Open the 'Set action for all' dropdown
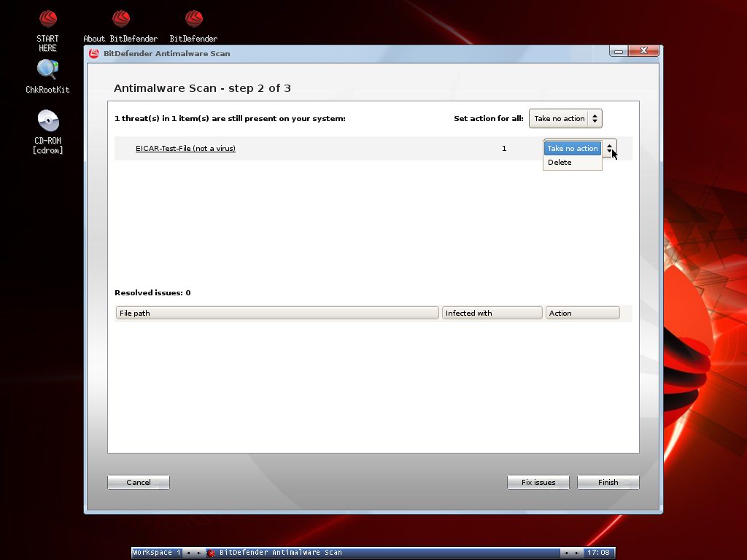747x560 pixels. coord(565,119)
